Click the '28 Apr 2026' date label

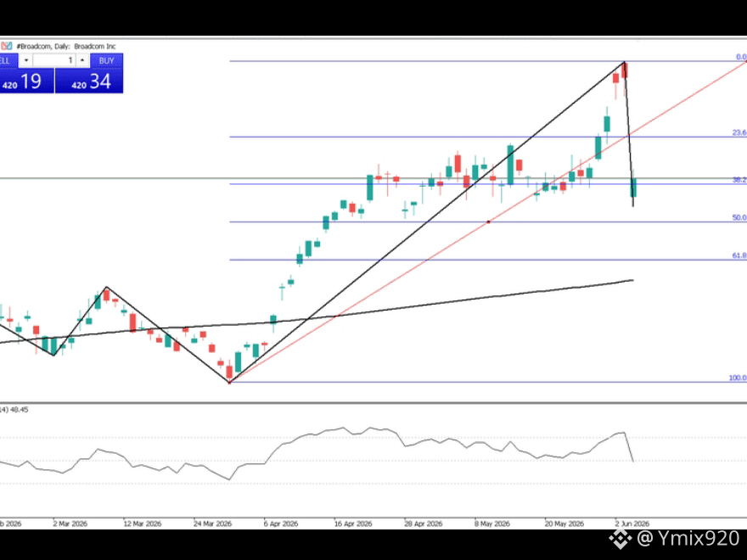click(x=423, y=524)
